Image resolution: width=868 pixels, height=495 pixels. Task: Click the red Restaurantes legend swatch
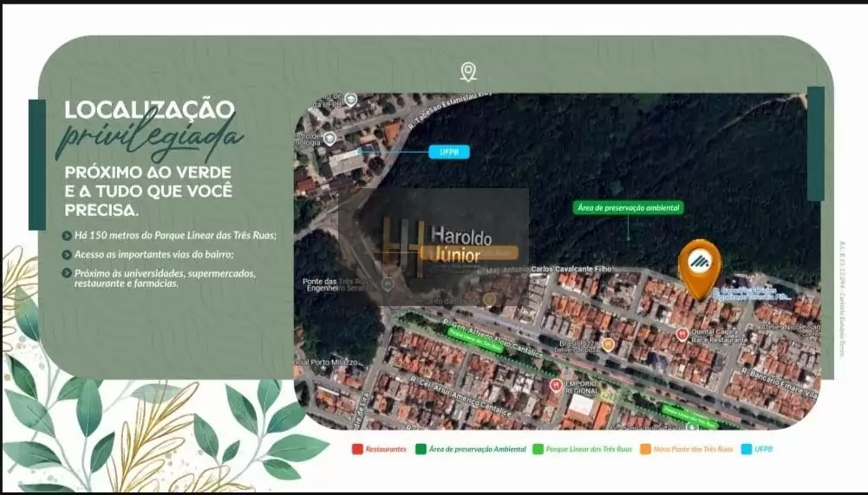click(357, 449)
